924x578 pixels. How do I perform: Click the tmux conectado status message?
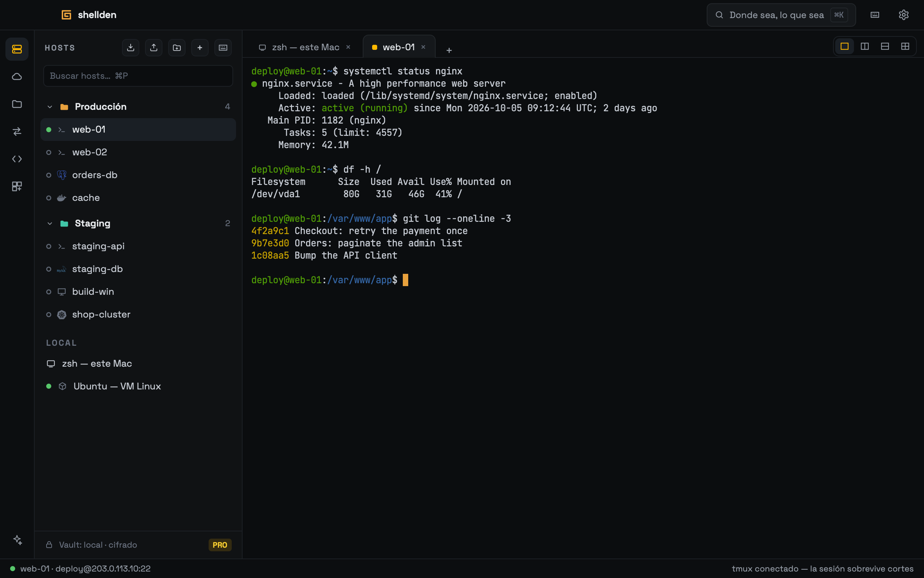[823, 569]
